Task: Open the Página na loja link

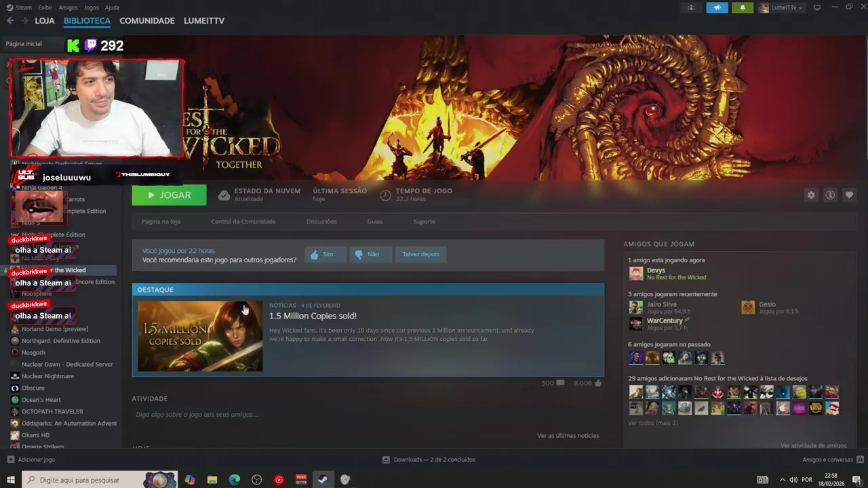Action: click(x=161, y=222)
